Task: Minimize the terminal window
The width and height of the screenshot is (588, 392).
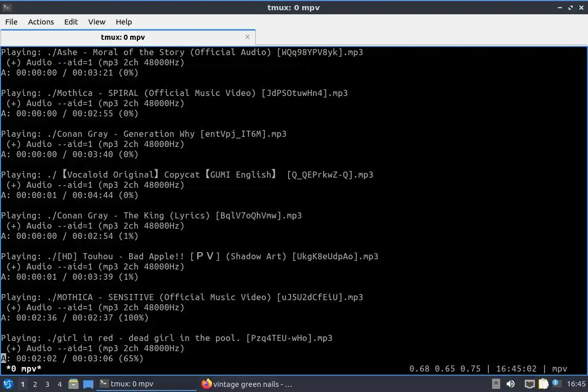Action: [560, 8]
